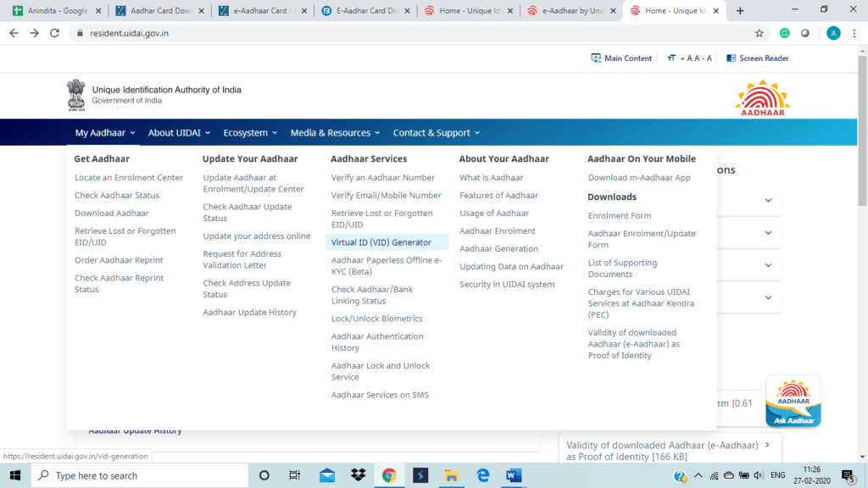Click the Screen Reader accessibility icon
The width and height of the screenshot is (868, 488).
point(732,58)
